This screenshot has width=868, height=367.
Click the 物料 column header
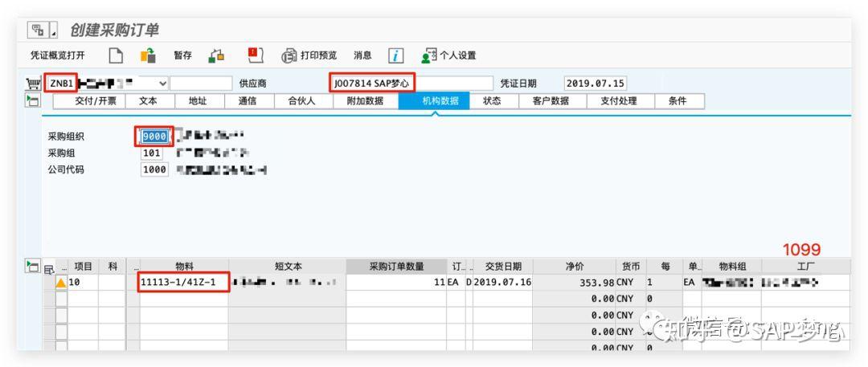tap(184, 267)
